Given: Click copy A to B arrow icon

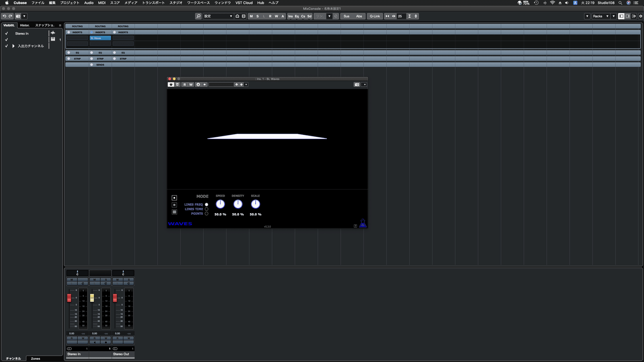Looking at the screenshot, I should [x=205, y=84].
